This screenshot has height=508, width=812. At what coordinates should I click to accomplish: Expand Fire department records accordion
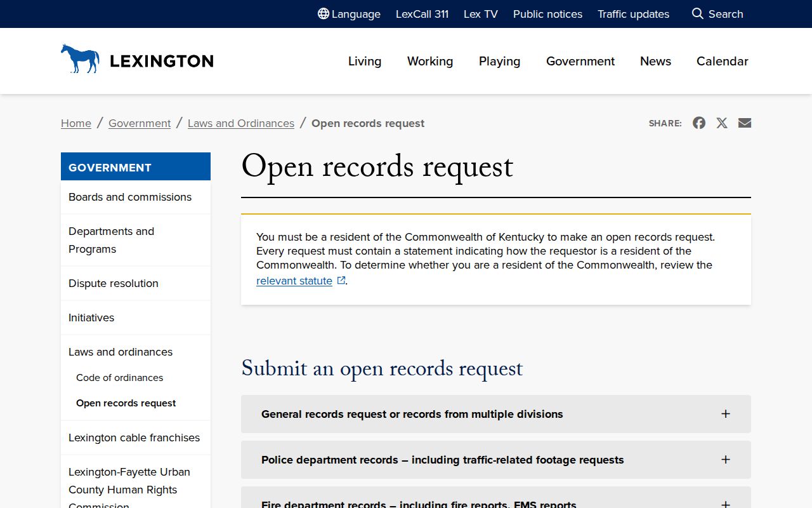point(496,498)
